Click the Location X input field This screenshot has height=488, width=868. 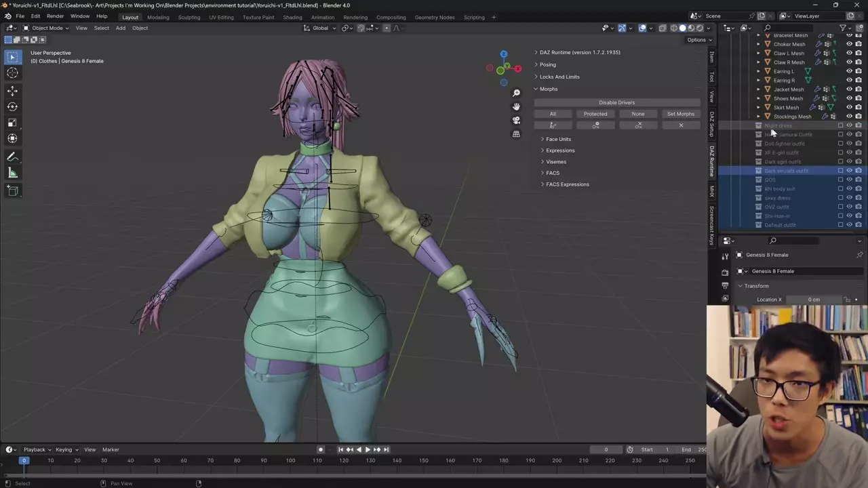(x=814, y=300)
